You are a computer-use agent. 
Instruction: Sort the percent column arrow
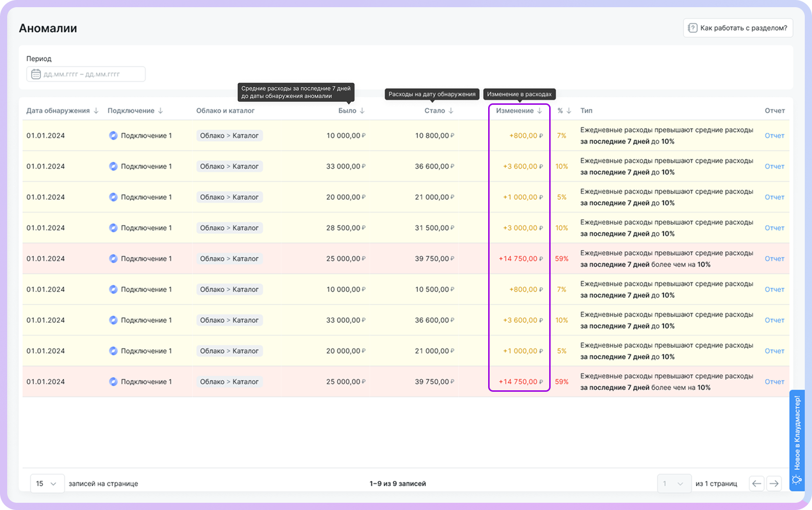pos(569,111)
